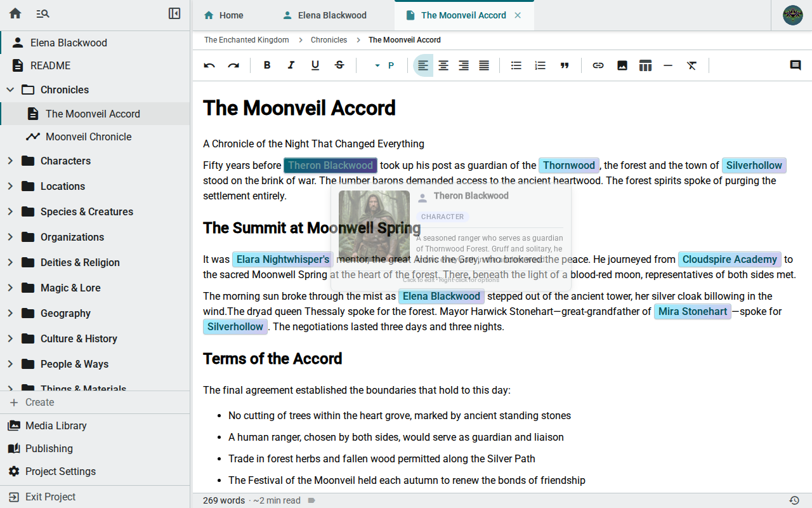The image size is (812, 508).
Task: Open the comments panel icon
Action: (x=796, y=65)
